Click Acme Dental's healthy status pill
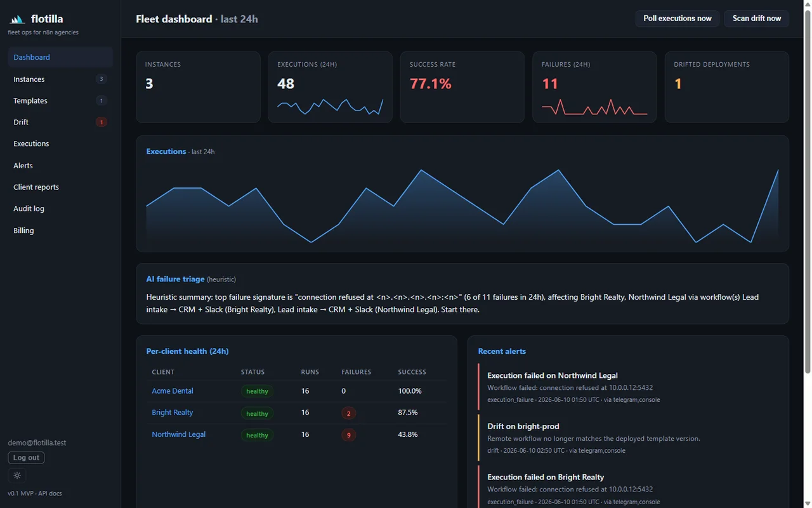This screenshot has width=812, height=508. (x=257, y=391)
